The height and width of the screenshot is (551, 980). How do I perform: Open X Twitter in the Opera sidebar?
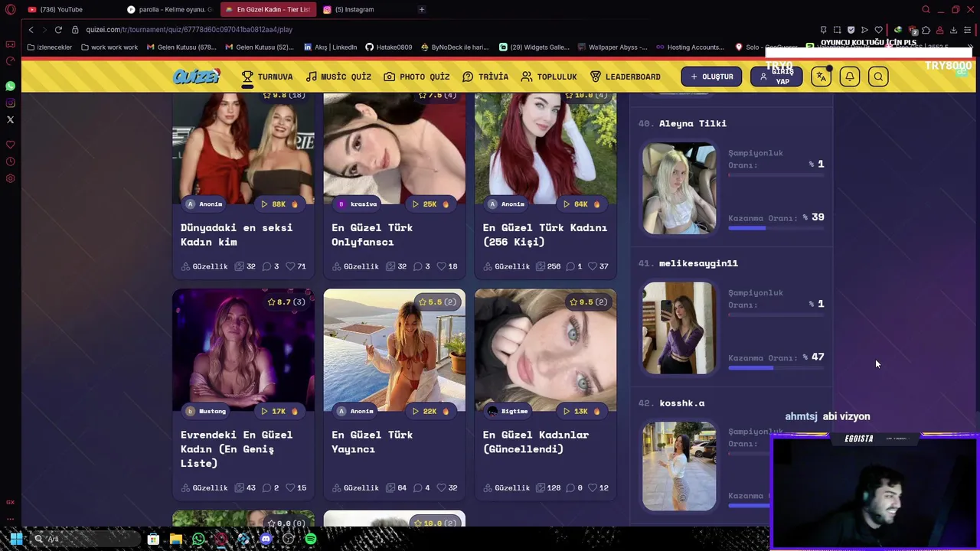[x=10, y=119]
